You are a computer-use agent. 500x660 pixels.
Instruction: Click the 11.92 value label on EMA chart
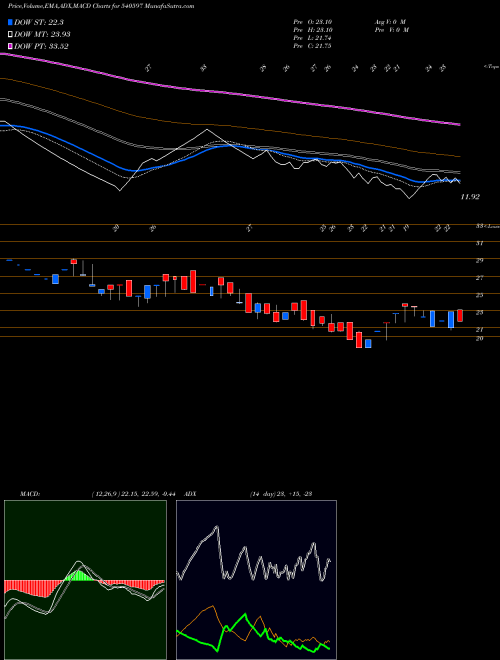tap(470, 197)
